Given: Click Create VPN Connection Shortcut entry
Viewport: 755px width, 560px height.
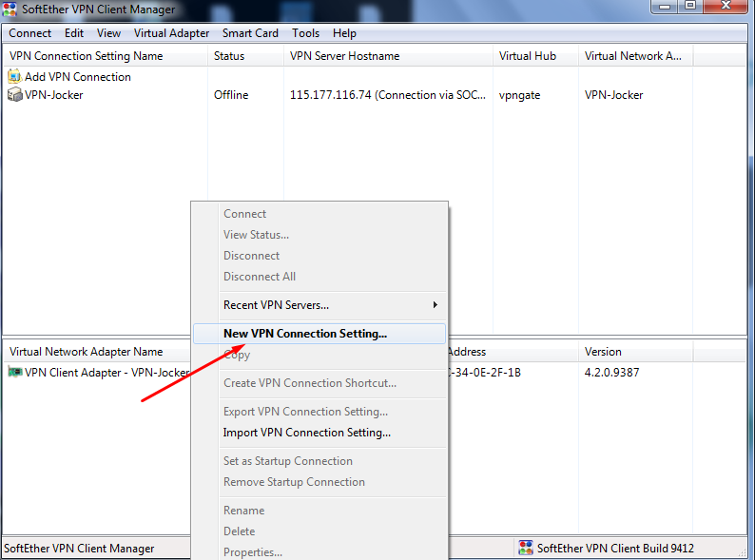Looking at the screenshot, I should [319, 383].
